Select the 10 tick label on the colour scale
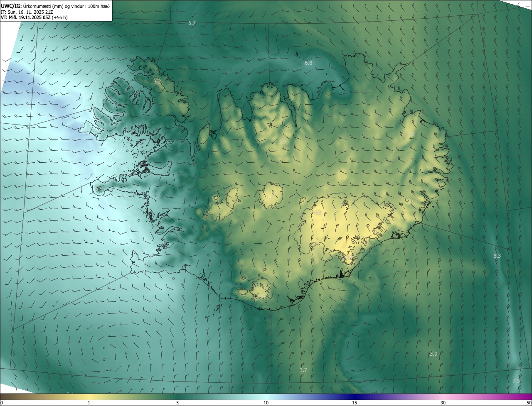The image size is (532, 406). (x=266, y=403)
